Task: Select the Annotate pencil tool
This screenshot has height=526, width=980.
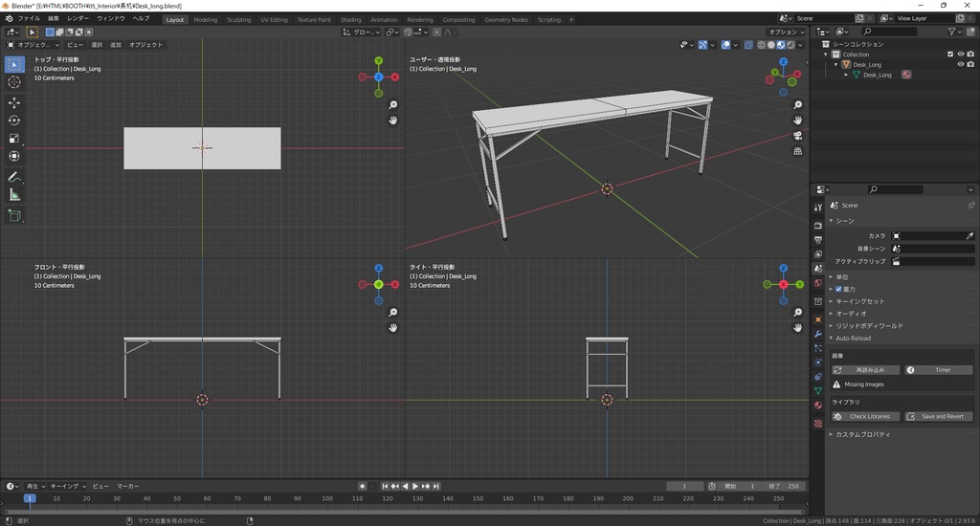Action: tap(14, 177)
